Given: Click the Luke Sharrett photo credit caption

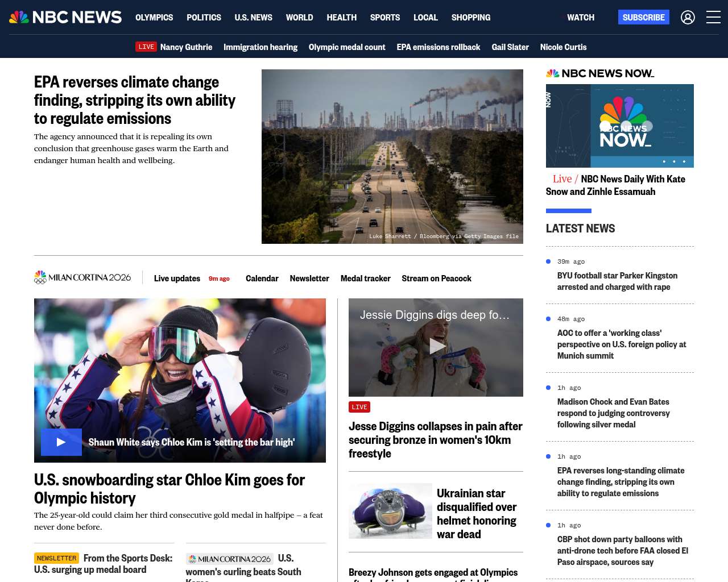Looking at the screenshot, I should coord(444,236).
